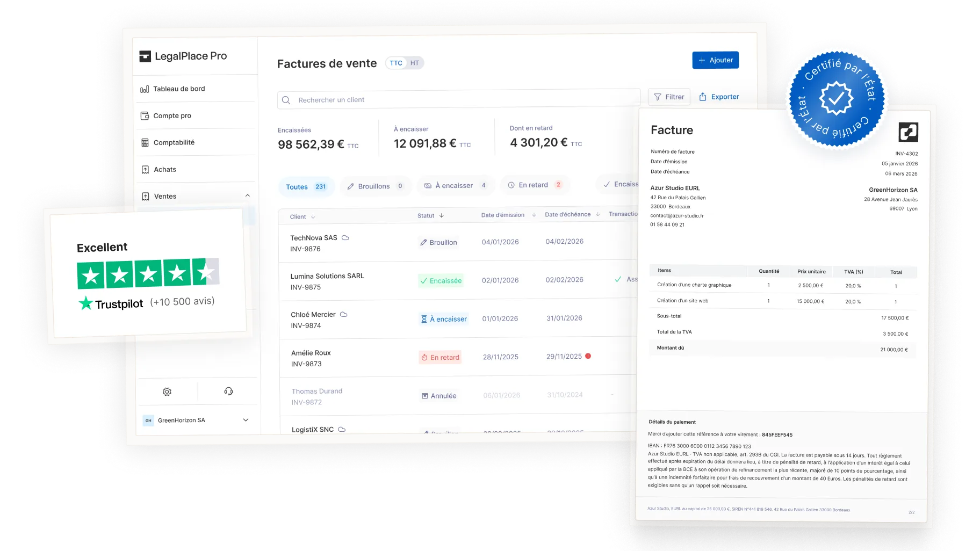
Task: Sort by the Date d'échéance column arrow
Action: [597, 214]
